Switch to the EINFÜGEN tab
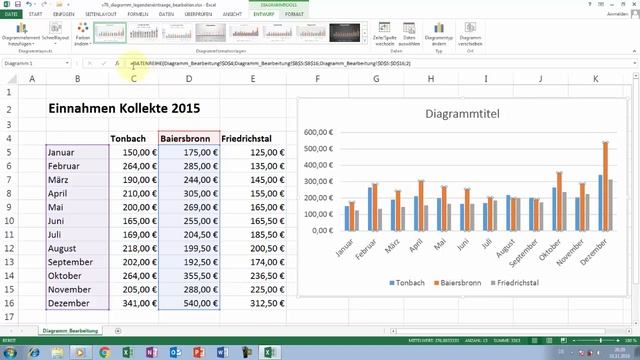Viewport: 640px width, 360px height. coord(64,14)
